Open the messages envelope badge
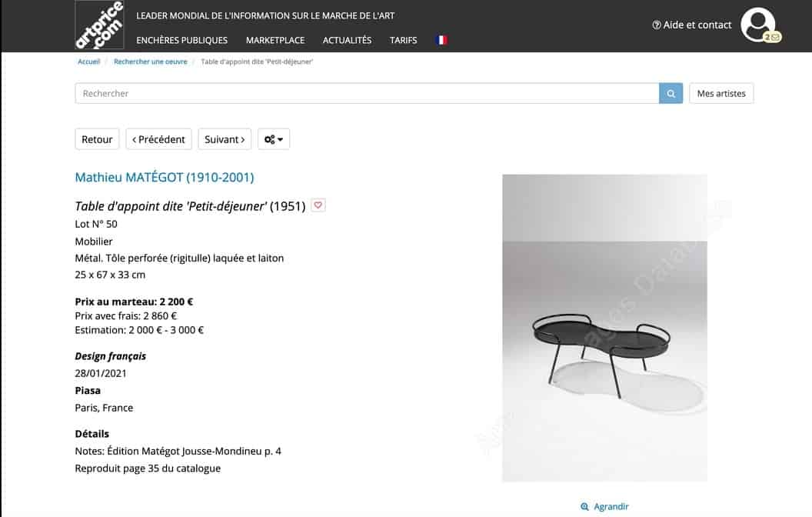Image resolution: width=812 pixels, height=517 pixels. [773, 37]
